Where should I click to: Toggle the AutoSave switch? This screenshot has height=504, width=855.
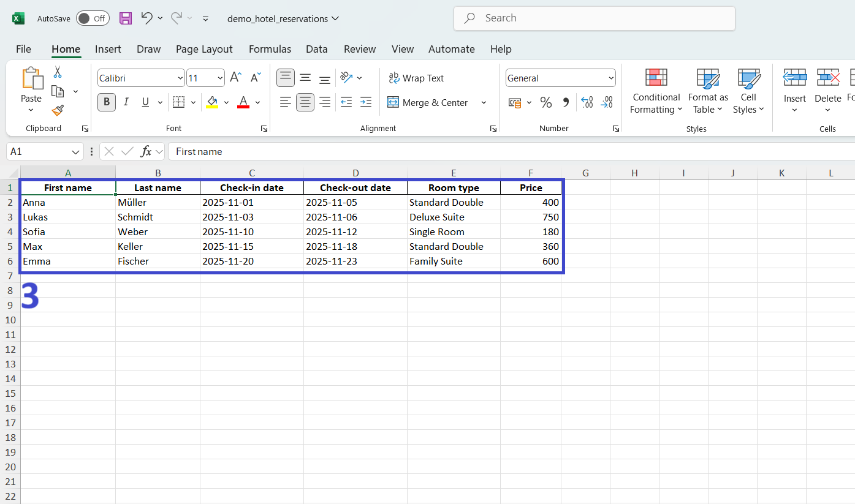click(x=93, y=18)
